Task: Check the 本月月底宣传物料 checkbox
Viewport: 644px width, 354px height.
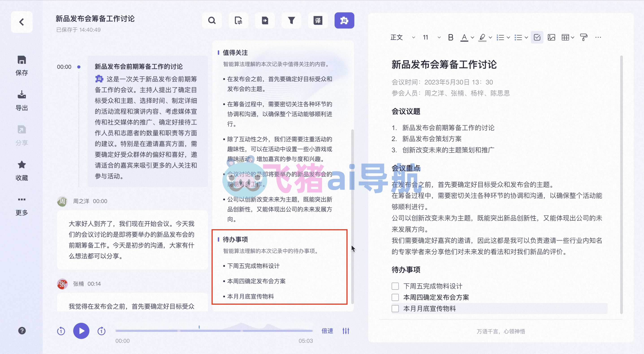Action: click(x=395, y=309)
